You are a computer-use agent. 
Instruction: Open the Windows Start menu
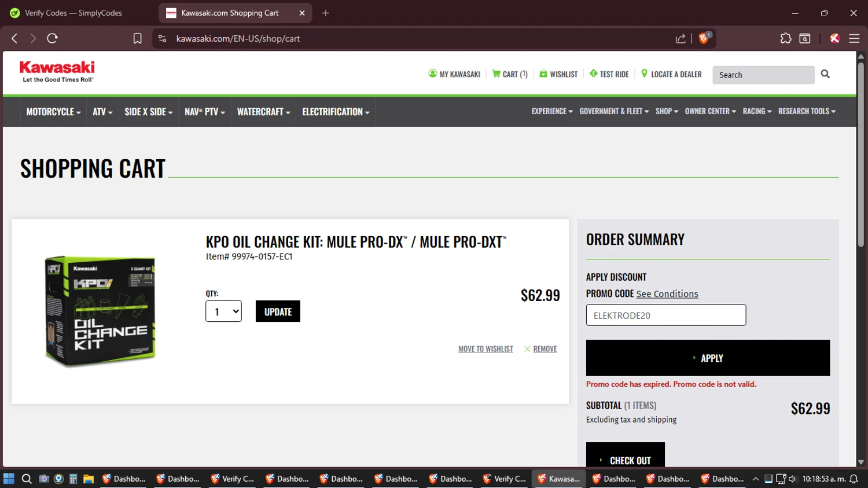point(9,479)
